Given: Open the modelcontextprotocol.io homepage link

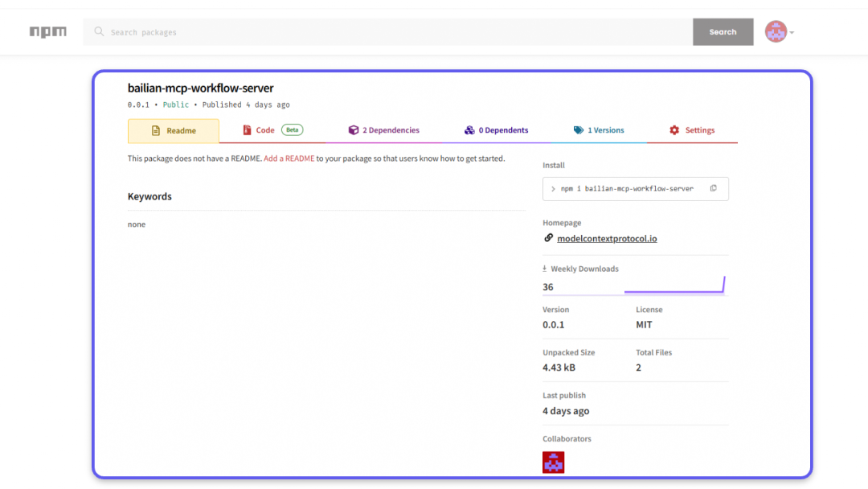Looking at the screenshot, I should tap(607, 238).
